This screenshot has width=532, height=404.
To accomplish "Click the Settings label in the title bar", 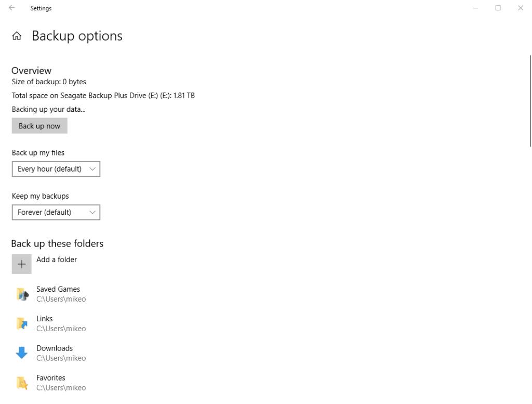I will tap(41, 8).
